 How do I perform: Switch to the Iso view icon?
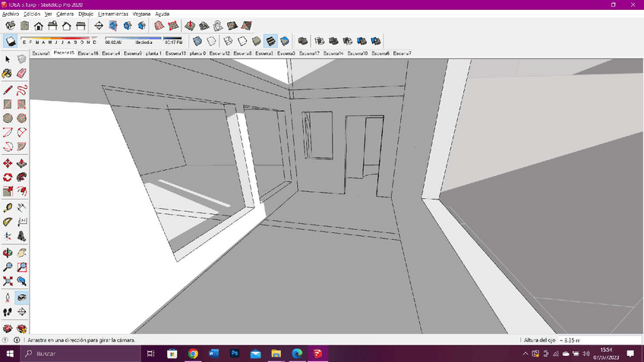click(10, 26)
